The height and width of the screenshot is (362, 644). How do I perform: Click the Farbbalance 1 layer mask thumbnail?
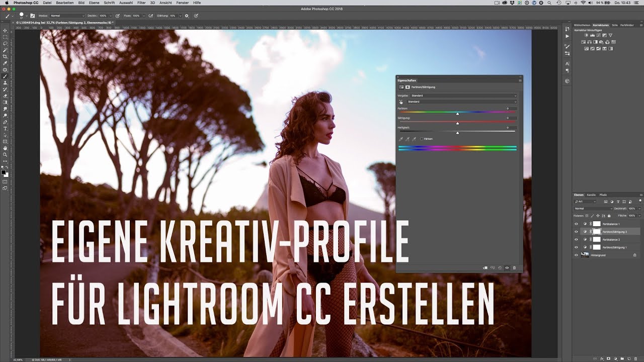(597, 224)
